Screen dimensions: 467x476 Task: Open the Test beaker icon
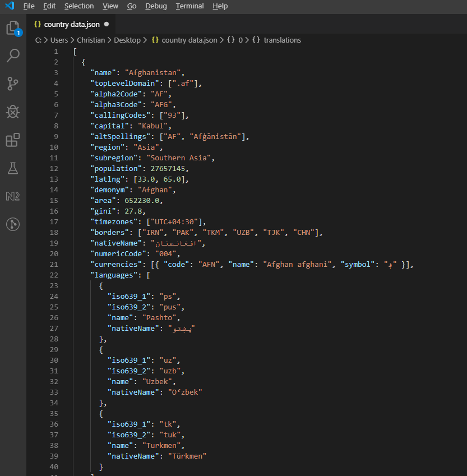click(x=13, y=168)
